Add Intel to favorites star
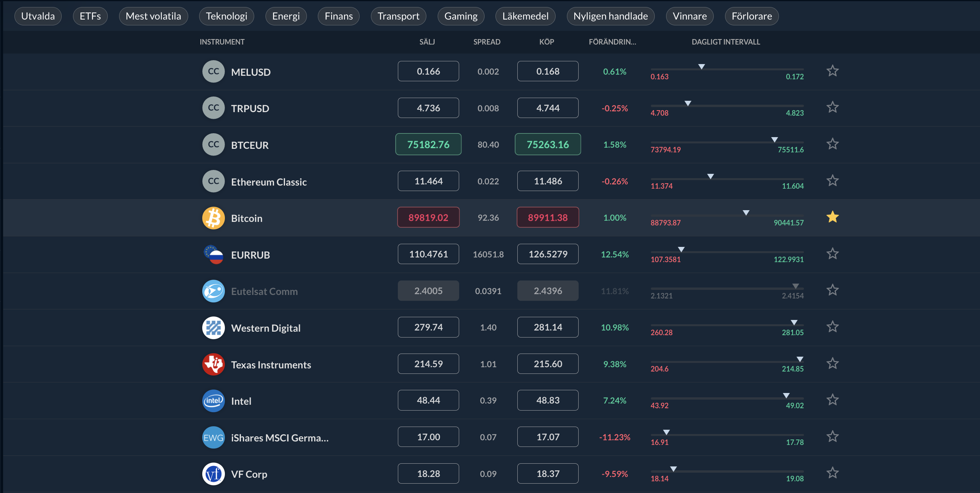Image resolution: width=980 pixels, height=493 pixels. pos(832,400)
